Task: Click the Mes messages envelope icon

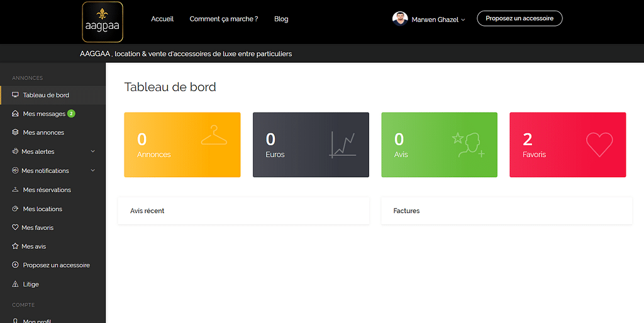Action: click(x=16, y=114)
